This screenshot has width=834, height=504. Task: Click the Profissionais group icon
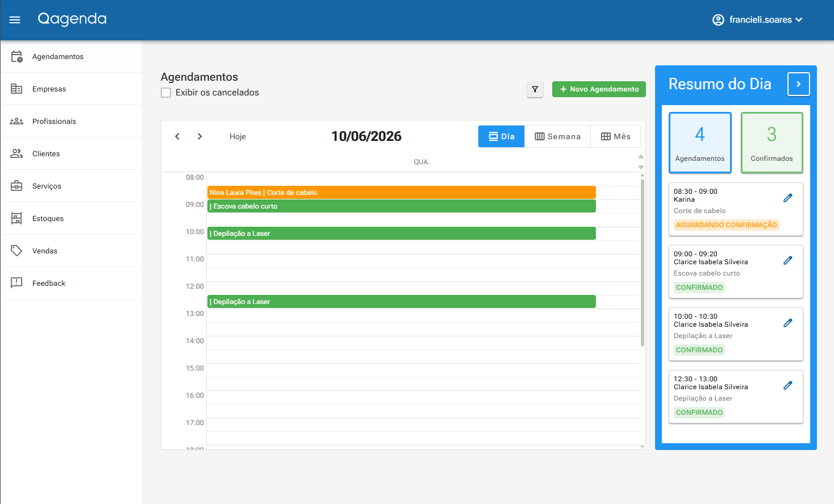click(x=16, y=121)
